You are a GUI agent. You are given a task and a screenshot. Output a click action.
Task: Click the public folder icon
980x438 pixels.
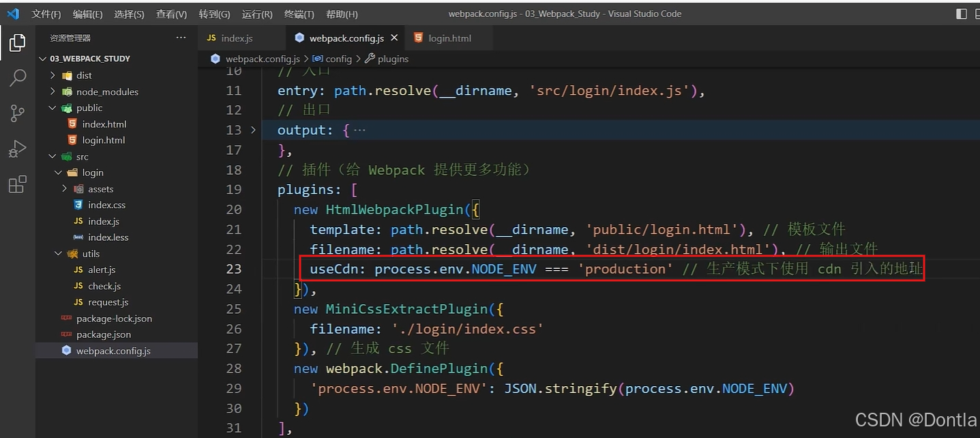coord(67,108)
